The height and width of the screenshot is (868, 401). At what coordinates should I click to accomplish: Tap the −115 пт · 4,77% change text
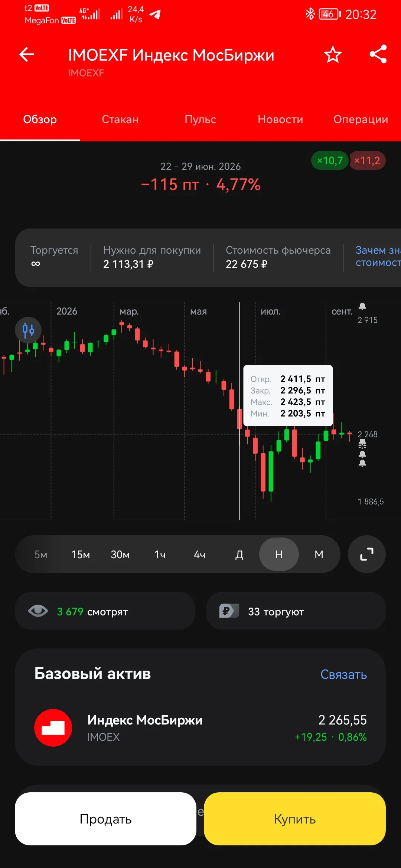tap(200, 184)
